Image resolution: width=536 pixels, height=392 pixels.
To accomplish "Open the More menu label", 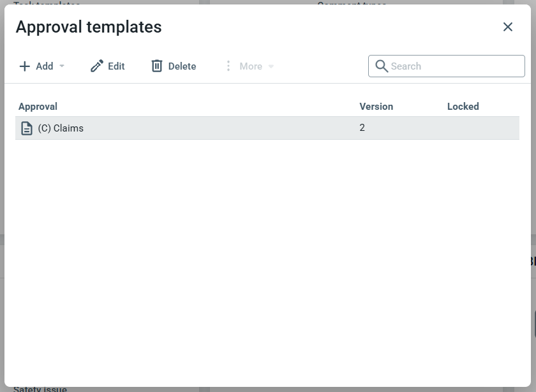I will pyautogui.click(x=251, y=66).
